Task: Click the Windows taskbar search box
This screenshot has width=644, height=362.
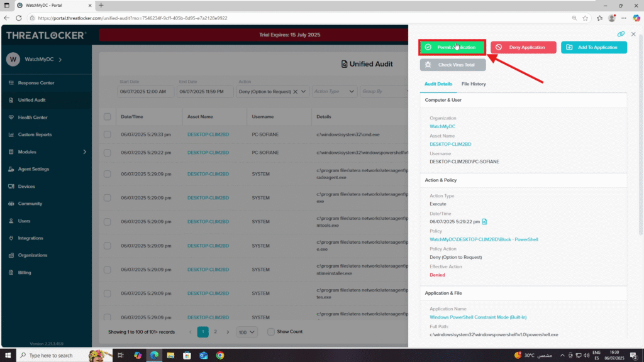Action: pos(65,356)
